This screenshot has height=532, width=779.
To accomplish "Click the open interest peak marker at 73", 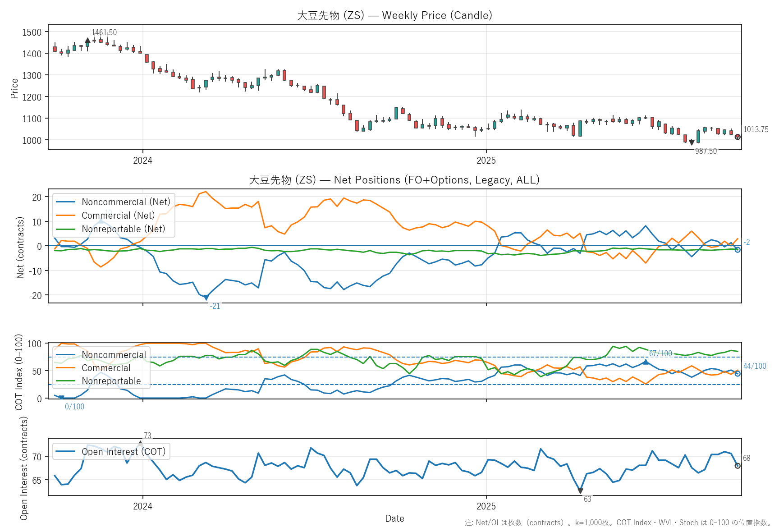I will point(141,443).
